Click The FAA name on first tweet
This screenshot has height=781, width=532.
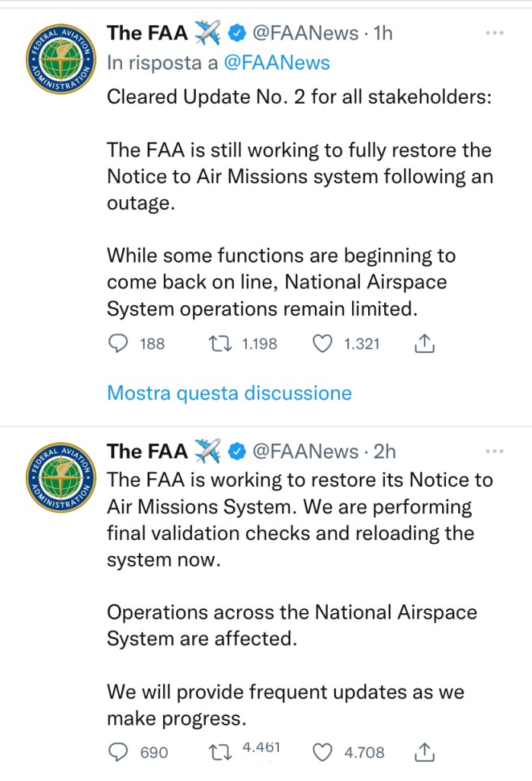(147, 33)
